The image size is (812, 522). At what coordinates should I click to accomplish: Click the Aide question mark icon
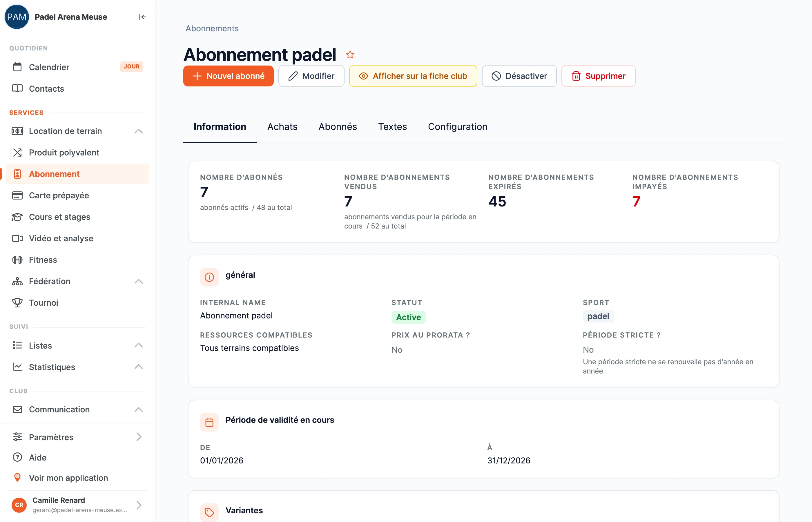click(x=17, y=457)
